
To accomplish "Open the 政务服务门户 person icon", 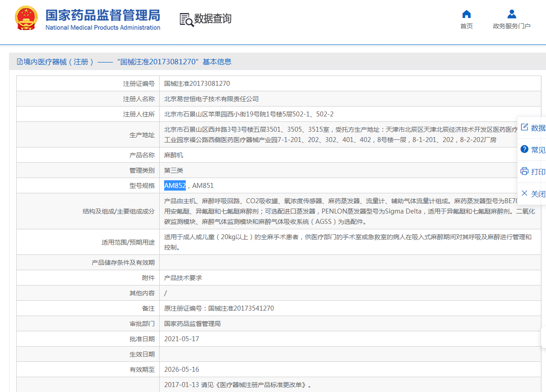I will pos(511,14).
